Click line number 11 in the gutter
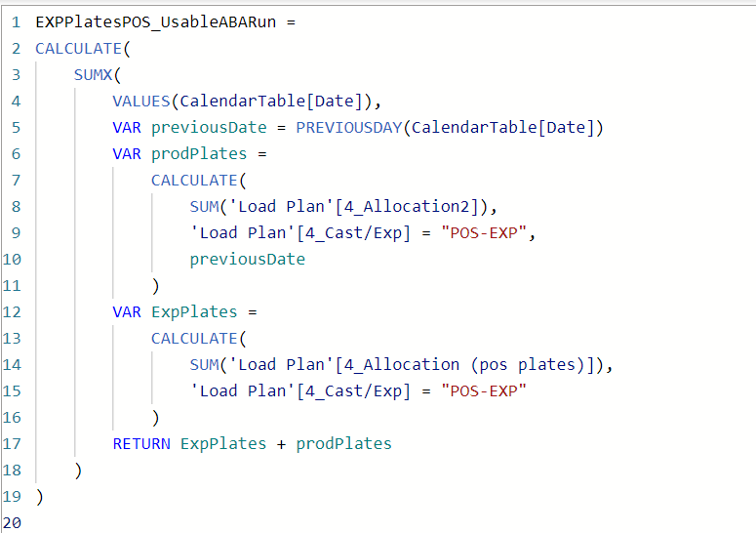The height and width of the screenshot is (533, 756). coord(12,286)
